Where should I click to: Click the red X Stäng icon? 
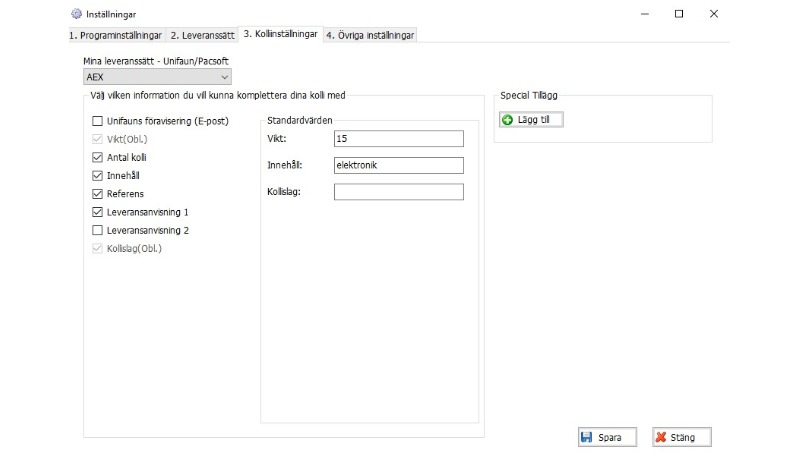(x=661, y=437)
